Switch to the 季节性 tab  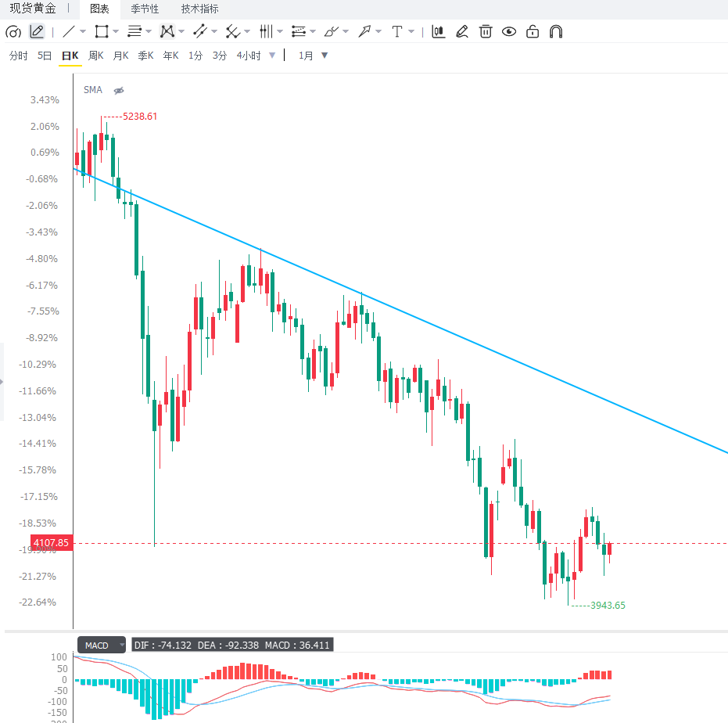coord(145,9)
